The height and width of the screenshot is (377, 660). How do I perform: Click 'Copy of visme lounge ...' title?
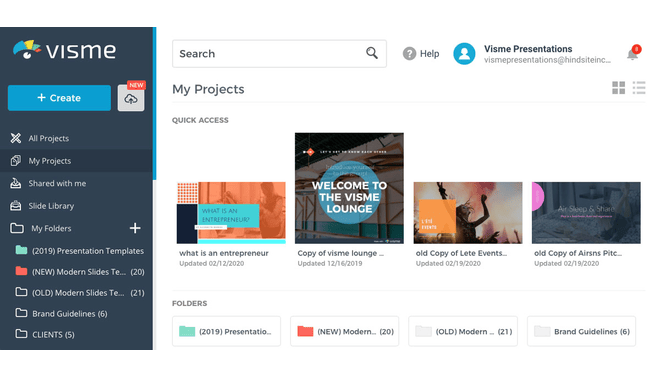pos(341,253)
